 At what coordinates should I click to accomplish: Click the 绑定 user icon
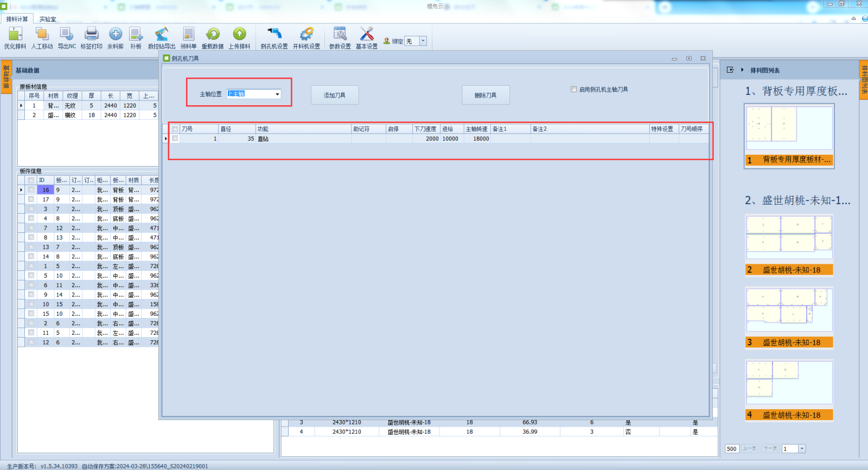(386, 41)
